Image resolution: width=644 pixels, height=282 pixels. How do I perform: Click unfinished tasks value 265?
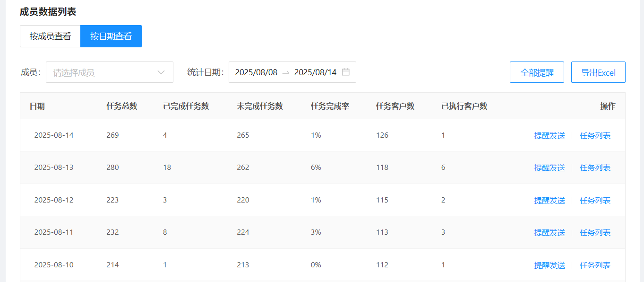[x=243, y=135]
